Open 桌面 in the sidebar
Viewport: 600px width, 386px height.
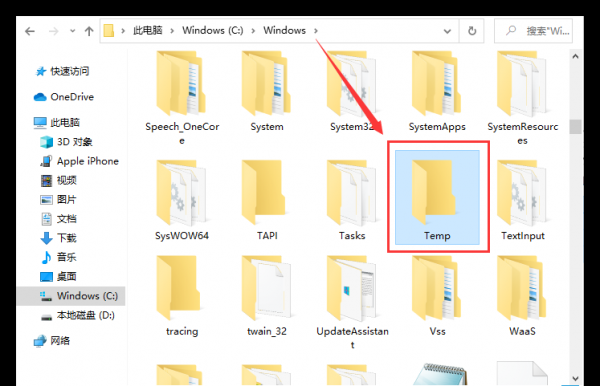(x=59, y=277)
